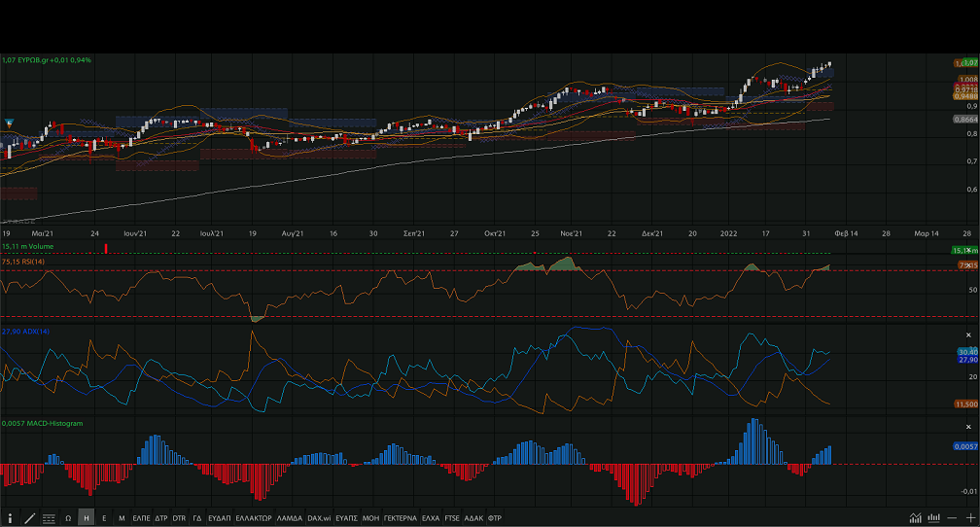
Task: Select the ΓΕΚΤΕΡΝΑ symbol shortcut
Action: pyautogui.click(x=400, y=518)
